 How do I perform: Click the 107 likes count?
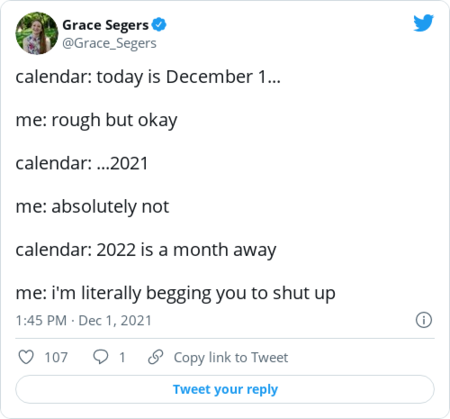tap(56, 357)
